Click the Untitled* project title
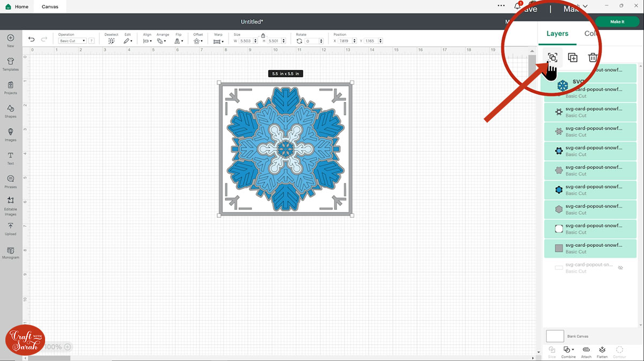Viewport: 644px width, 361px height. pyautogui.click(x=252, y=22)
